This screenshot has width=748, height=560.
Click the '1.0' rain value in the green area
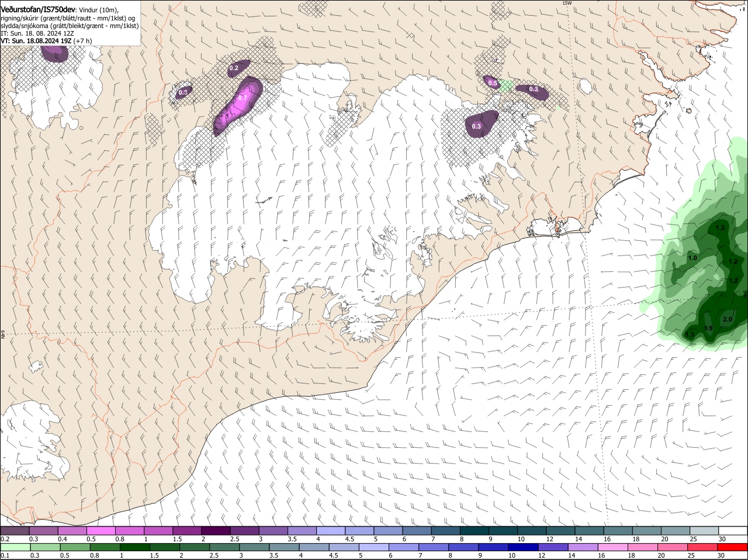[692, 258]
